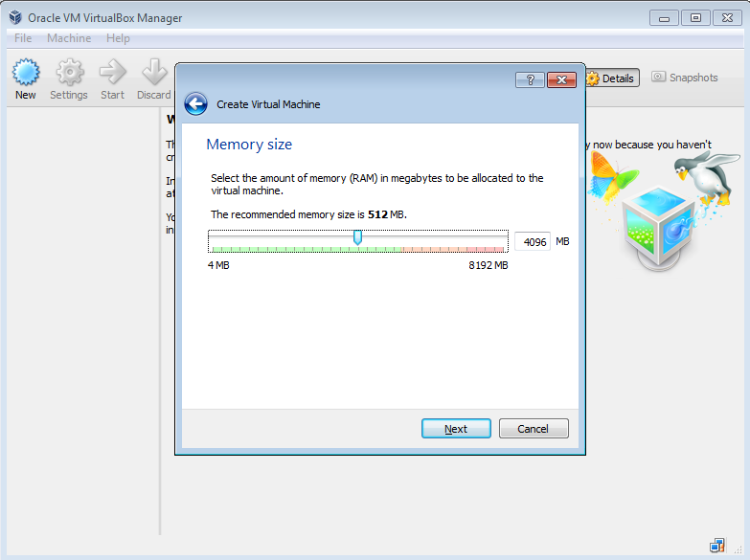The width and height of the screenshot is (750, 560).
Task: Click the "Memory size" heading text
Action: point(249,145)
